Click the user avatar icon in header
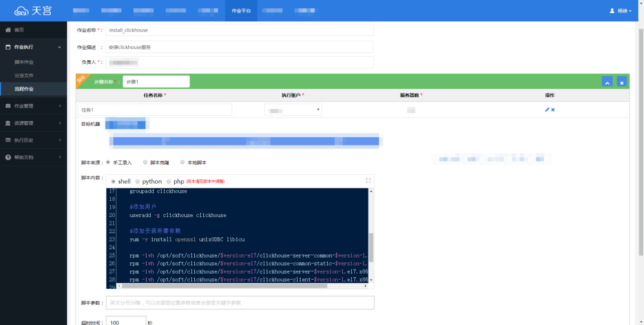 [612, 11]
